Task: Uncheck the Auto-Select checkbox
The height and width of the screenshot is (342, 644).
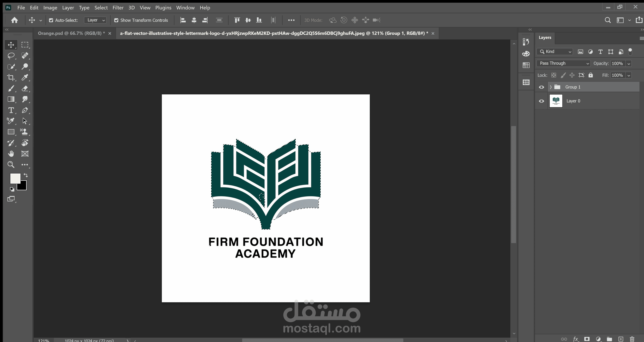Action: pos(51,20)
